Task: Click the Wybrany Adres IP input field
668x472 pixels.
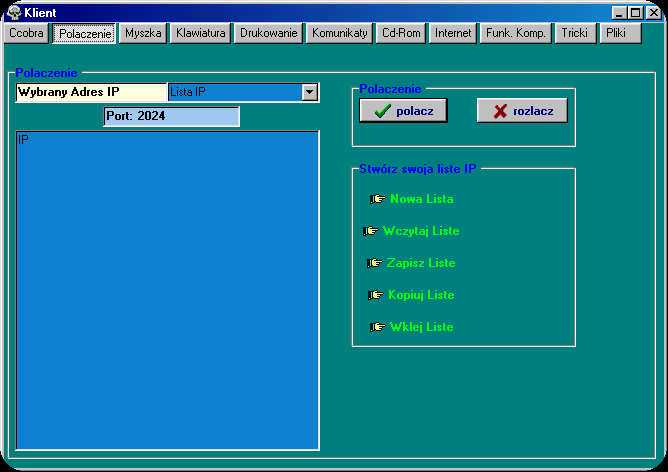Action: click(91, 92)
